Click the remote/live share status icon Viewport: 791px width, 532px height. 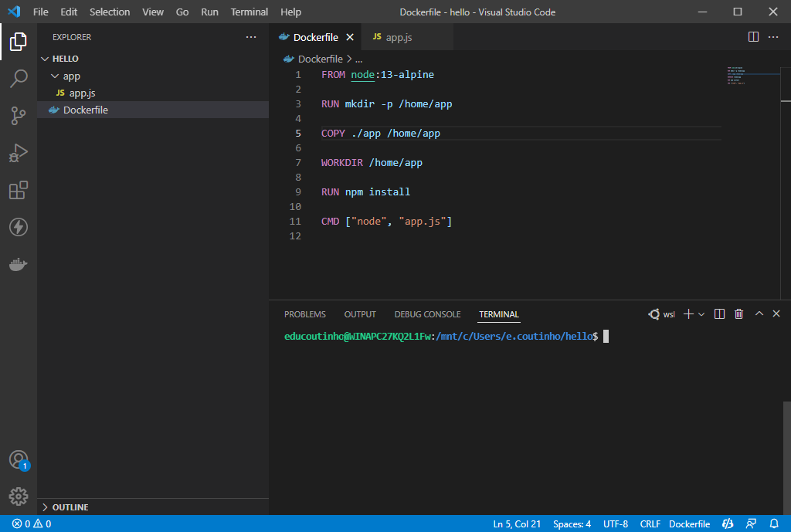click(x=728, y=524)
